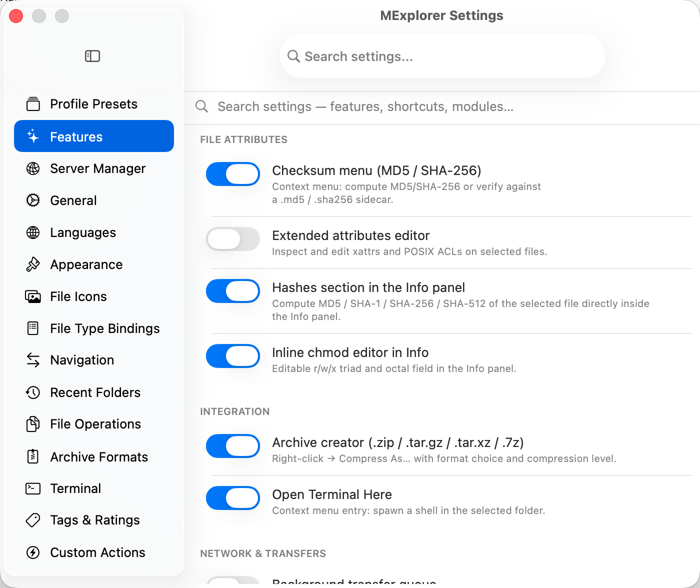
Task: Click the FILE ATTRIBUTES section header
Action: 244,139
